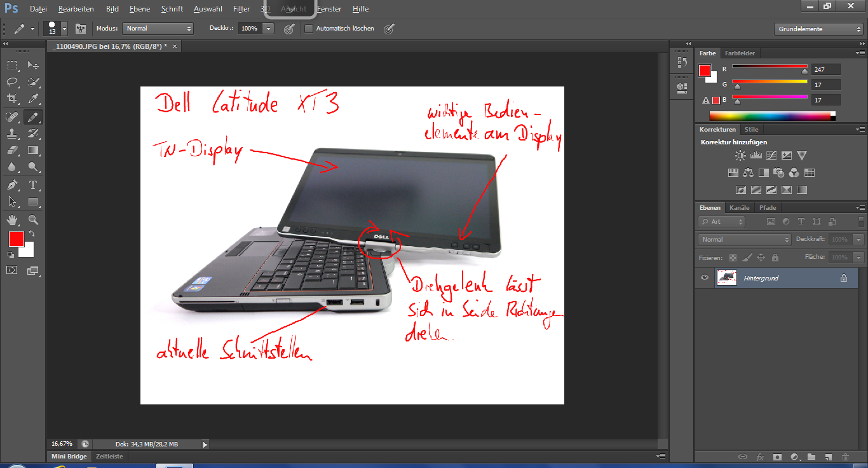This screenshot has width=868, height=468.
Task: Select the Dodge tool
Action: tap(33, 167)
